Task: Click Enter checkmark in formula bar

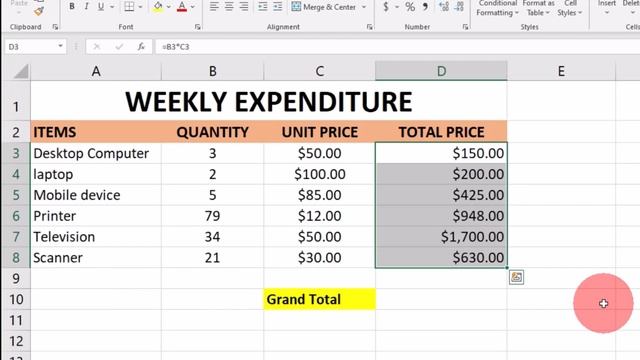Action: (x=119, y=47)
